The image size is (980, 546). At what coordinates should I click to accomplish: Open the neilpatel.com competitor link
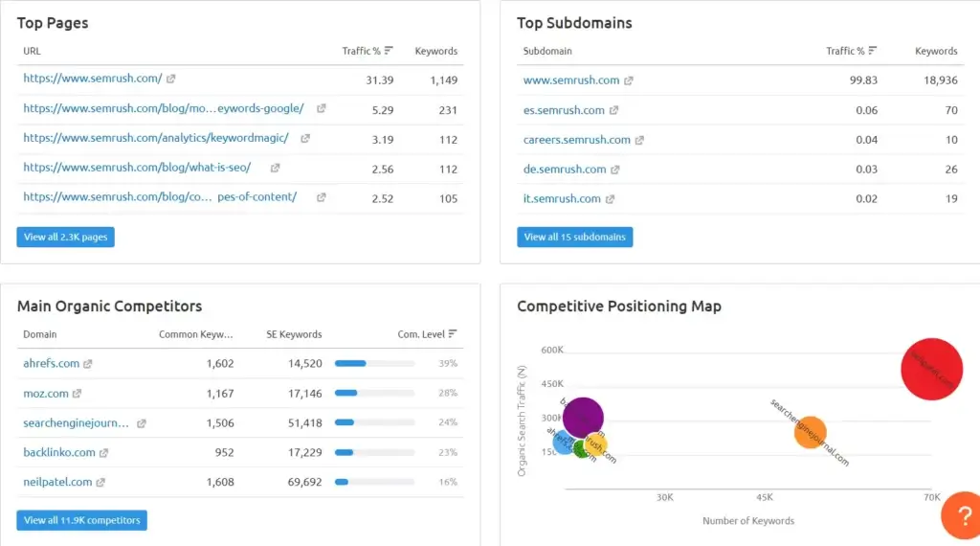(x=57, y=482)
